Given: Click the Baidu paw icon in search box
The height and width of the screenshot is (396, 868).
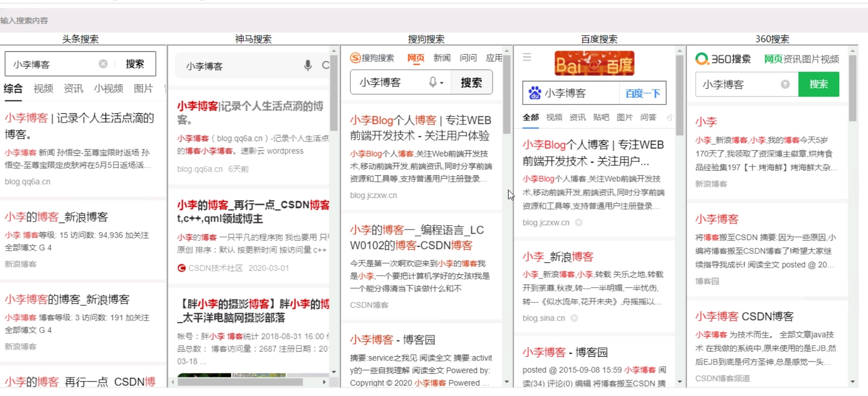Looking at the screenshot, I should point(535,93).
